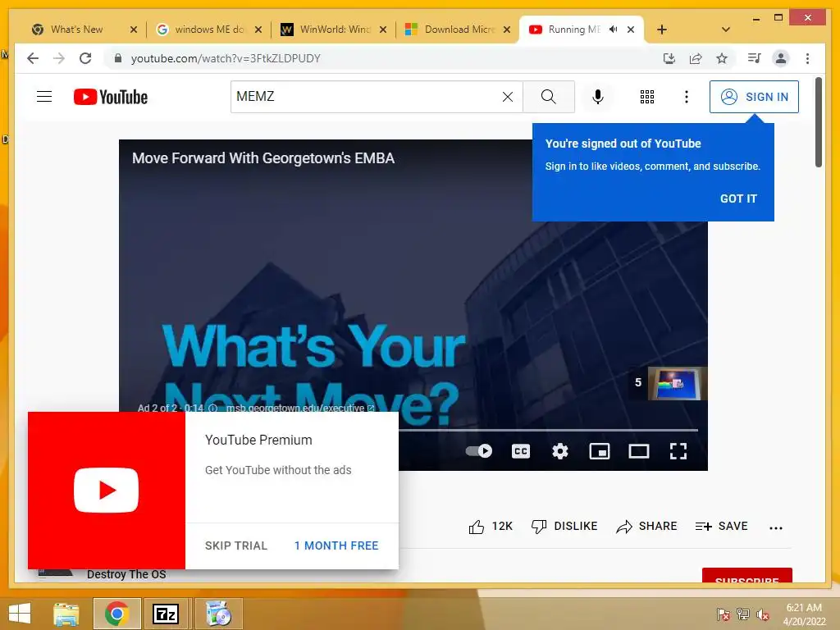Choose 1 MONTH FREE offer
840x630 pixels.
[336, 546]
